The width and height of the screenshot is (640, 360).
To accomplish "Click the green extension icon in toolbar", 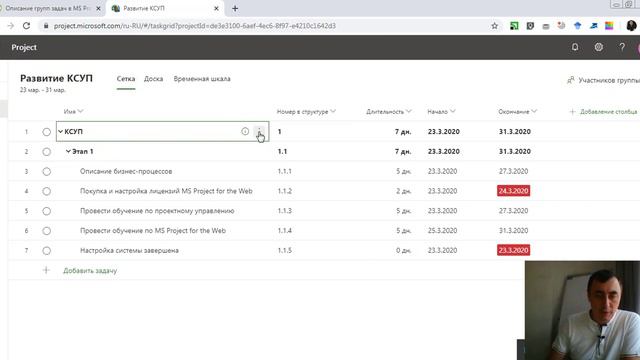I will (x=514, y=26).
